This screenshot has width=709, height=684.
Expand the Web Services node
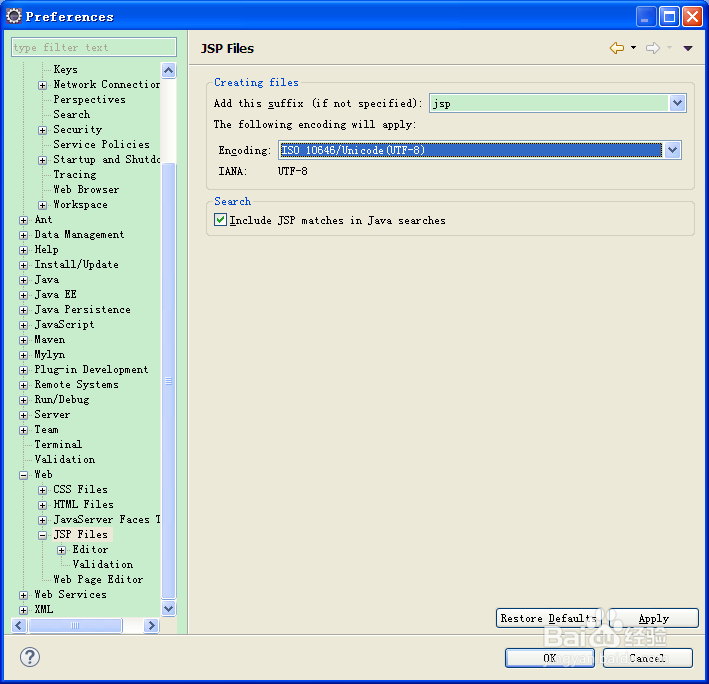(x=24, y=595)
